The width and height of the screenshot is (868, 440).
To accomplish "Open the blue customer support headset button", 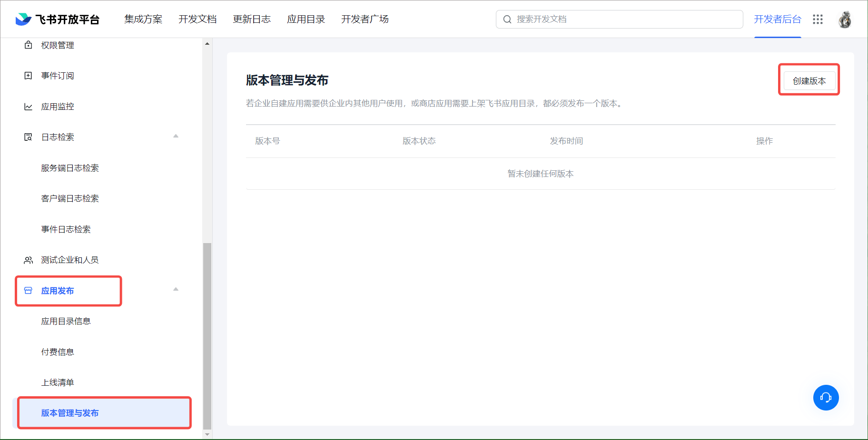I will coord(826,397).
